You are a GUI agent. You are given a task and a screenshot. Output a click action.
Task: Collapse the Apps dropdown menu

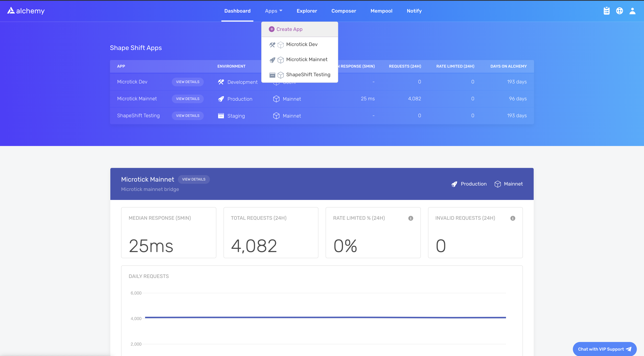(x=273, y=11)
